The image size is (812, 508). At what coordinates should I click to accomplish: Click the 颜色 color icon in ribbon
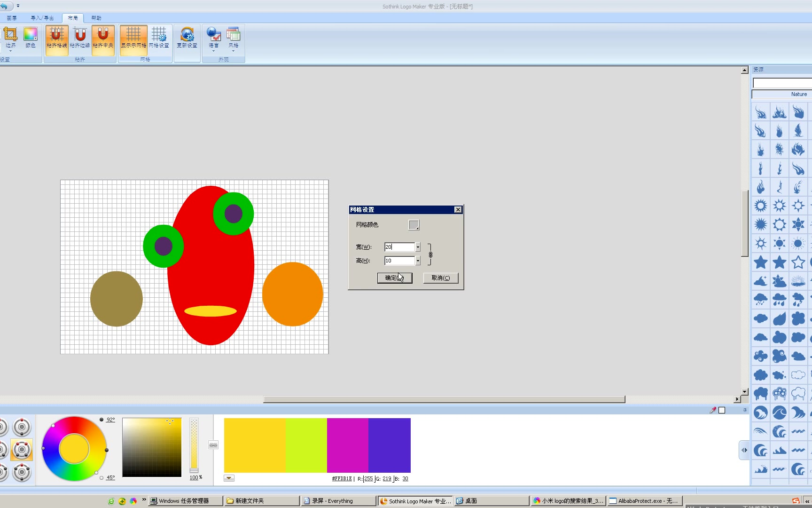tap(30, 37)
